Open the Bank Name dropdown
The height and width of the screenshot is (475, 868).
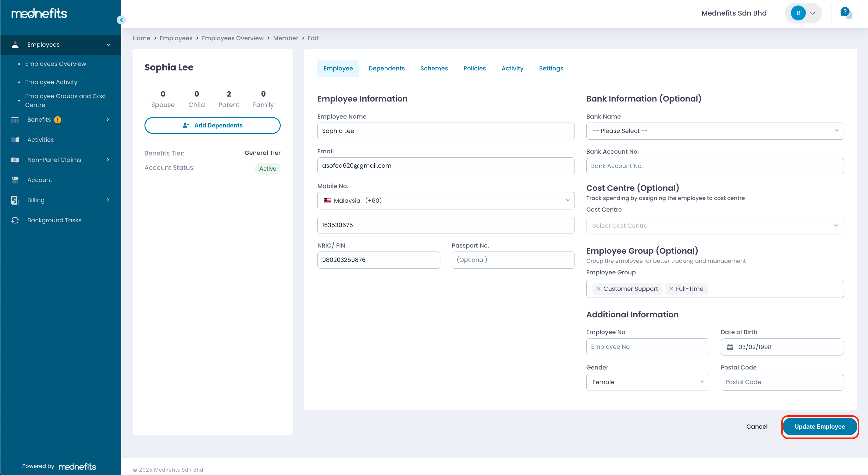[x=715, y=131]
